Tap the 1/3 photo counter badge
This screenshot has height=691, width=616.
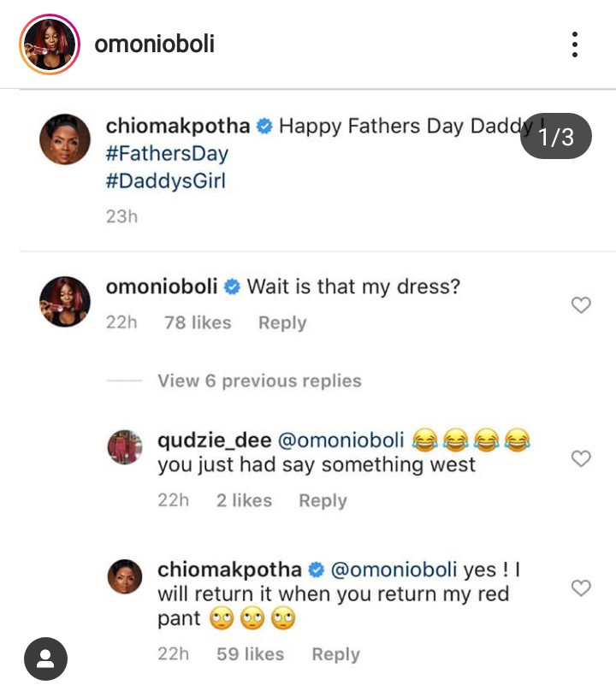pos(556,136)
